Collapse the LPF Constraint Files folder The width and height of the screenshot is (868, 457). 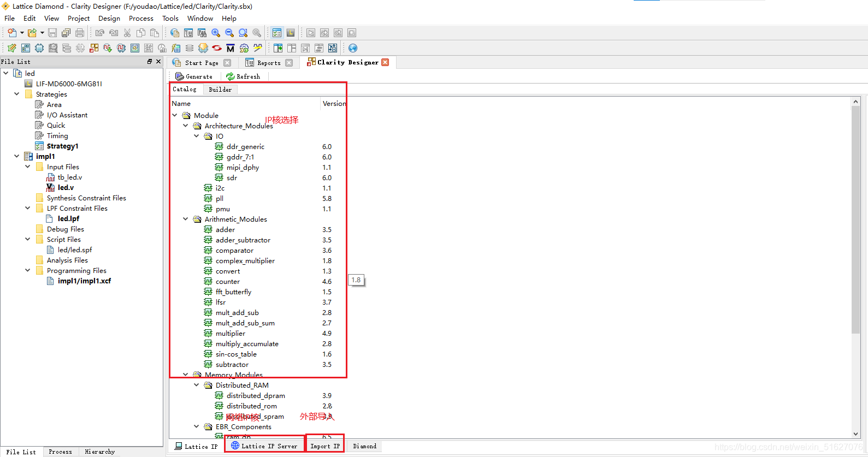(x=28, y=208)
